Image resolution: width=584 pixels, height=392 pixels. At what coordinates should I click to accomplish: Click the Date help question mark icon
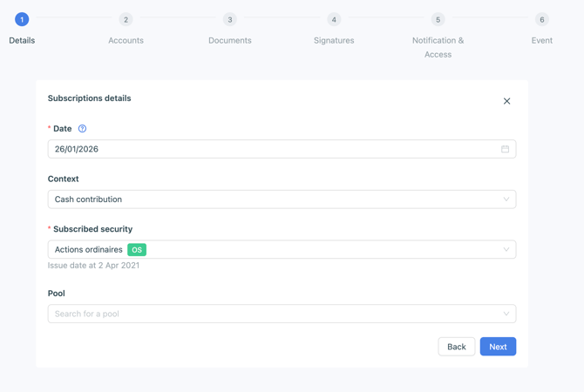coord(82,129)
